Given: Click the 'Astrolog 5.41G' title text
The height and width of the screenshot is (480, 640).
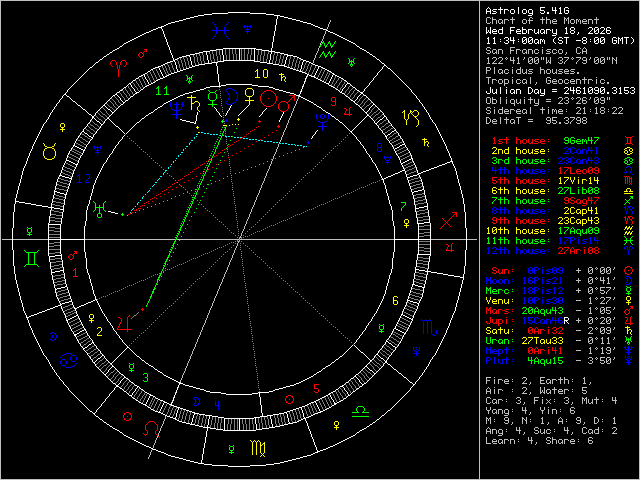Looking at the screenshot, I should click(x=527, y=11).
